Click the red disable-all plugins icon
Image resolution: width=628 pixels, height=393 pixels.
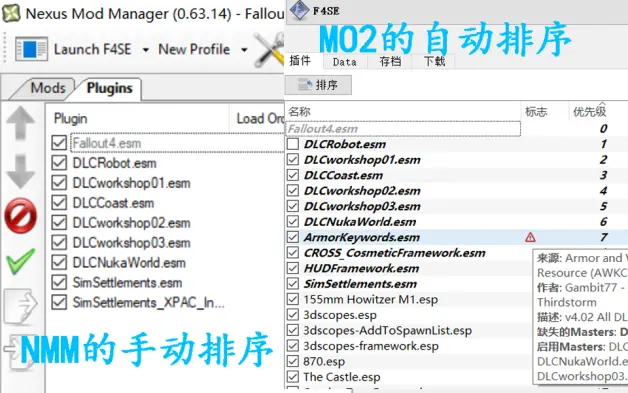[20, 216]
